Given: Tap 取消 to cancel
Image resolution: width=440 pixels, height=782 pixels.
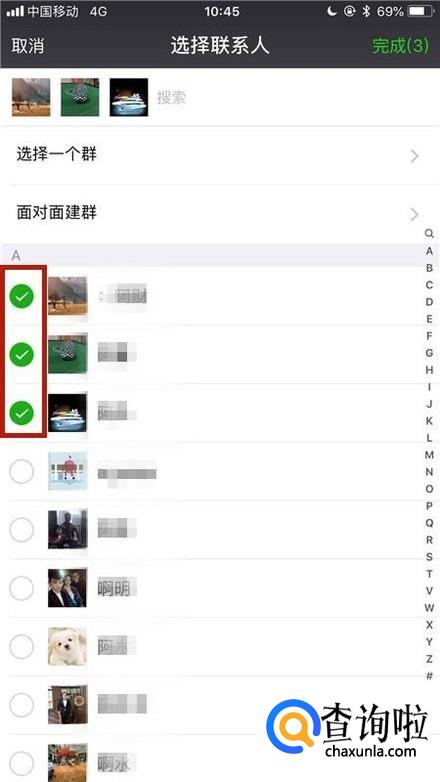Looking at the screenshot, I should coord(28,46).
